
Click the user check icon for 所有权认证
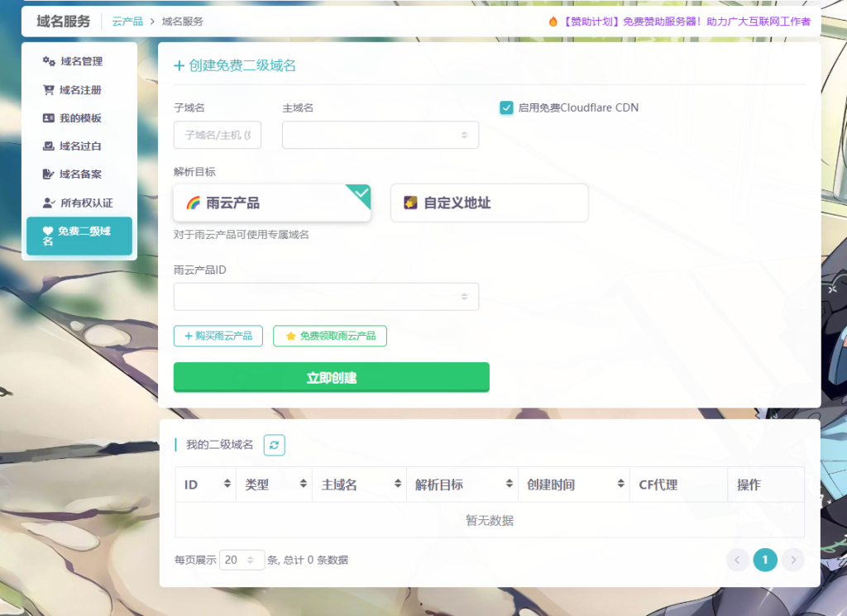pos(49,203)
